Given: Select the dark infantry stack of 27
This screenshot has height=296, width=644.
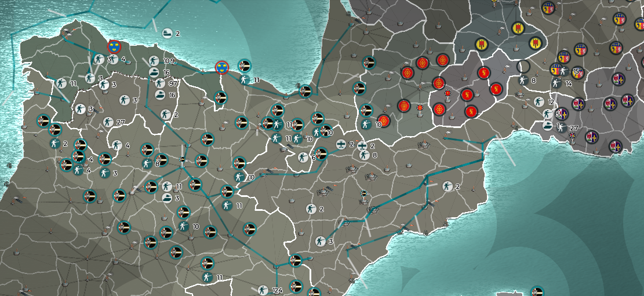Looking at the screenshot, I should click(562, 127).
